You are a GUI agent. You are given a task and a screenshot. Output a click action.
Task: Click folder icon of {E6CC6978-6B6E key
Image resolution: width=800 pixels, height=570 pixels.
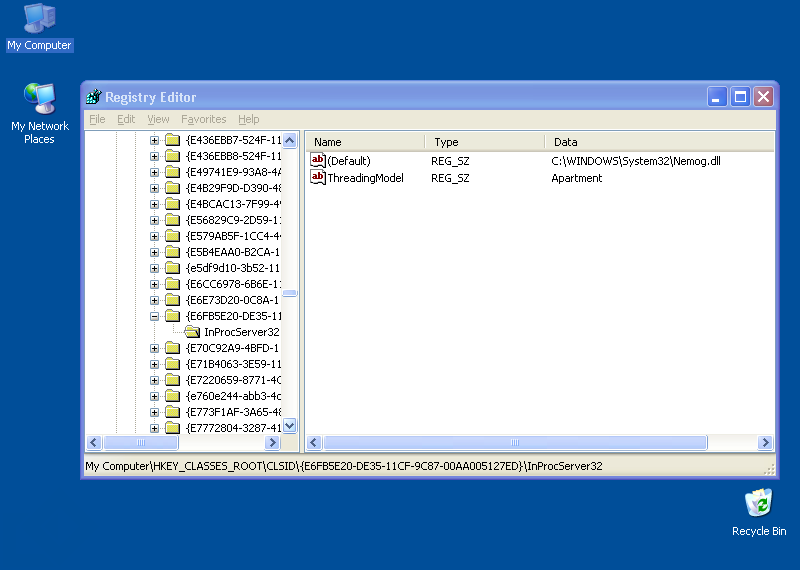[173, 284]
